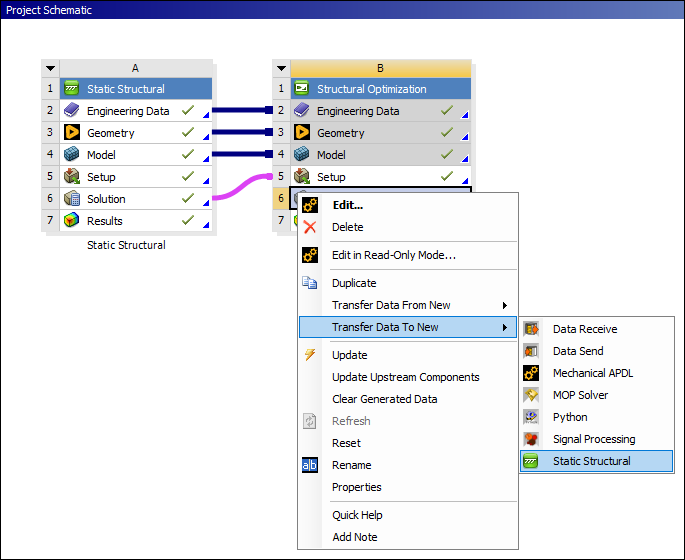The height and width of the screenshot is (560, 685).
Task: Click blue corner triangle on B Model
Action: pyautogui.click(x=465, y=159)
